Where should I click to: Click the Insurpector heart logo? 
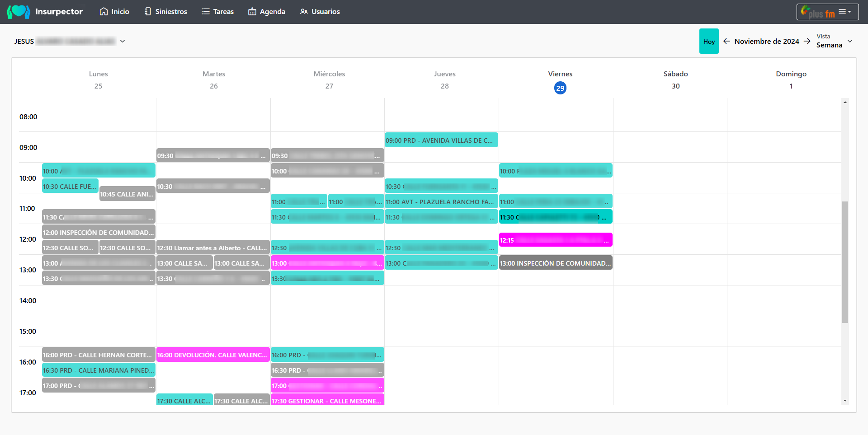point(19,11)
